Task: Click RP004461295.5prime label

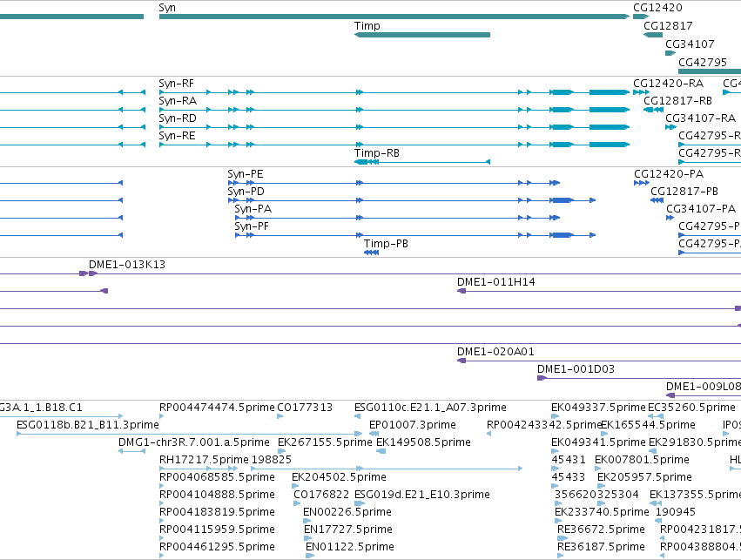Action: 217,547
